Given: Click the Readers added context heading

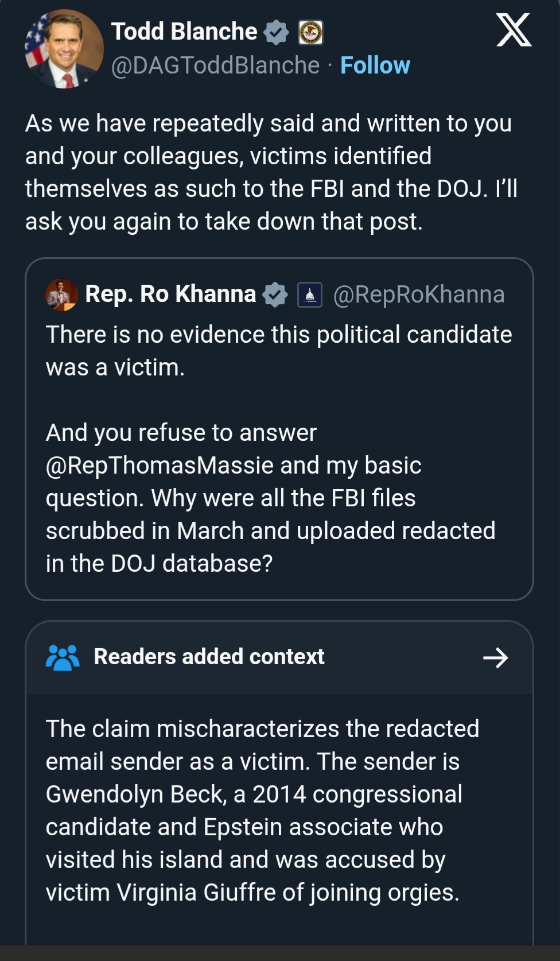Looking at the screenshot, I should (209, 657).
